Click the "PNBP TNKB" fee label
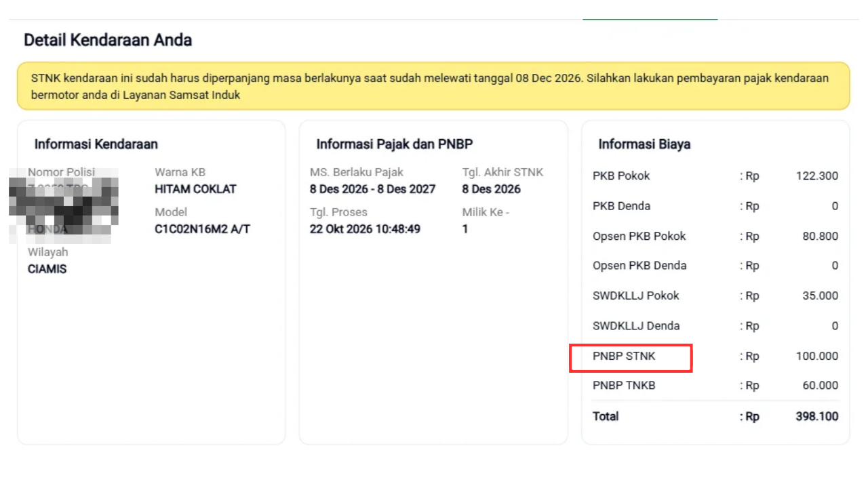The width and height of the screenshot is (868, 488). [x=624, y=386]
